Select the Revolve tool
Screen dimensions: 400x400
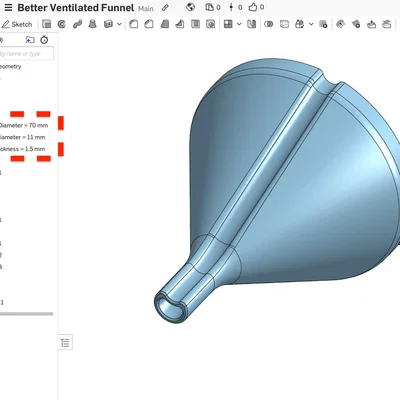coord(62,24)
